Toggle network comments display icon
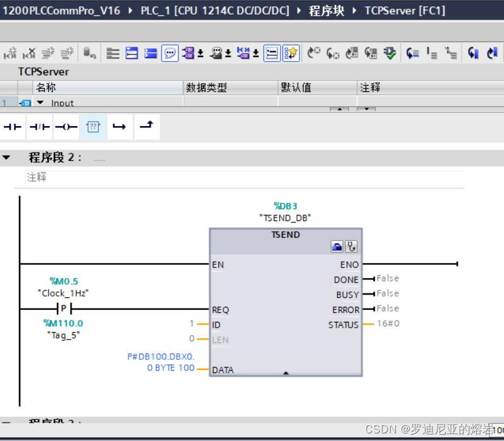Screen dimensions: 504x441 tap(272, 53)
